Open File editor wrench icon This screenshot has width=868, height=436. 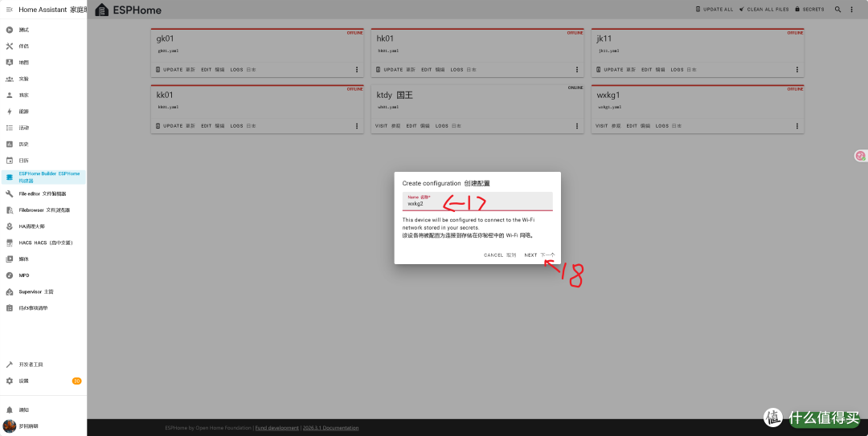10,194
